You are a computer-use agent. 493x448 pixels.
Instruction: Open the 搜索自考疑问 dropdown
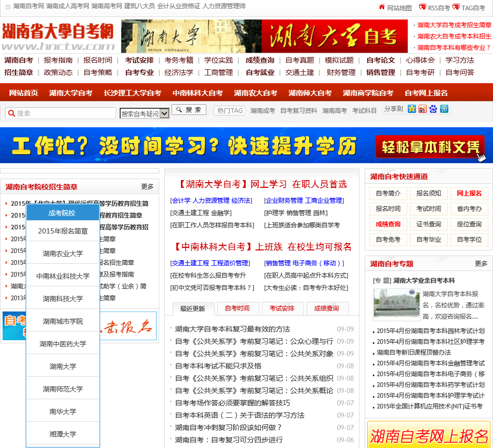145,113
